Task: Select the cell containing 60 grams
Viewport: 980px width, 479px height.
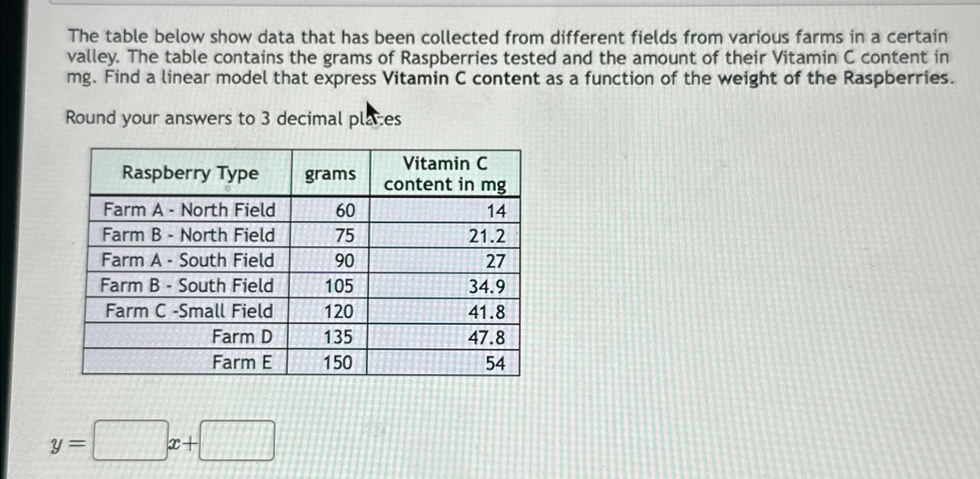Action: (343, 210)
